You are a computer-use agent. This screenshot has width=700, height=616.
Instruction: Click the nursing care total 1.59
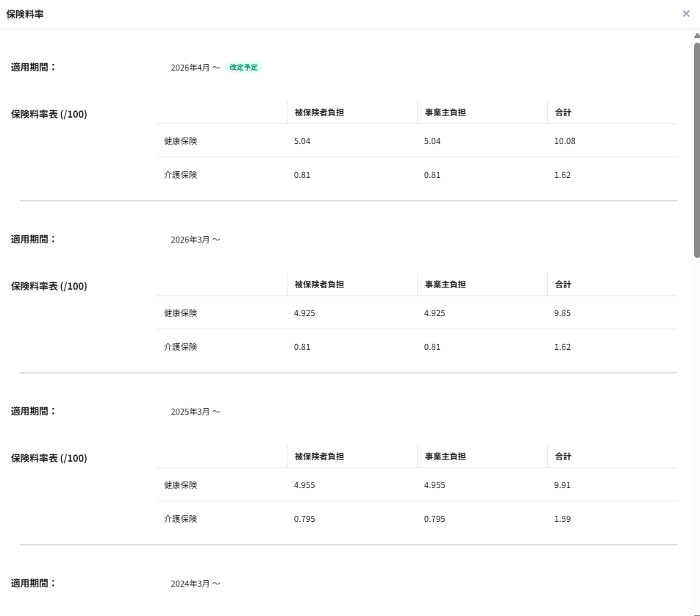(562, 519)
